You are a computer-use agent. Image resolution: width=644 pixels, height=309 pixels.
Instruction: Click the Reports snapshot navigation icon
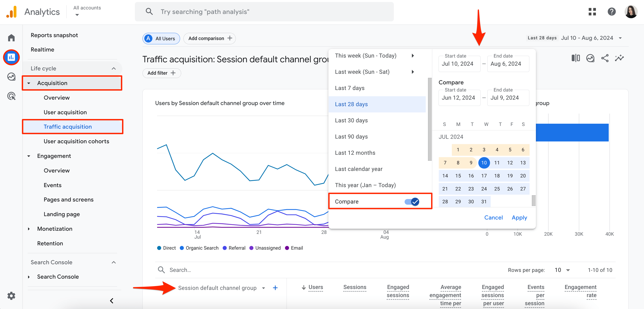(11, 57)
